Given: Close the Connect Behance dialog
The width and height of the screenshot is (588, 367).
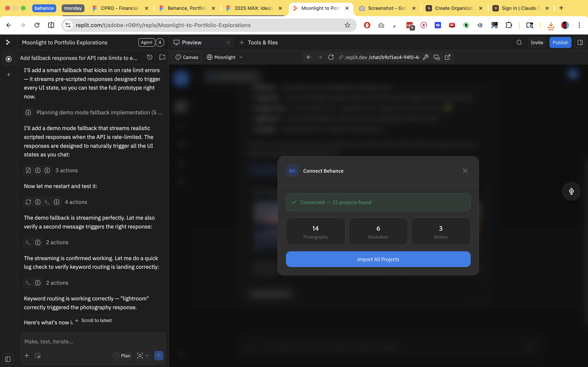Looking at the screenshot, I should [465, 171].
